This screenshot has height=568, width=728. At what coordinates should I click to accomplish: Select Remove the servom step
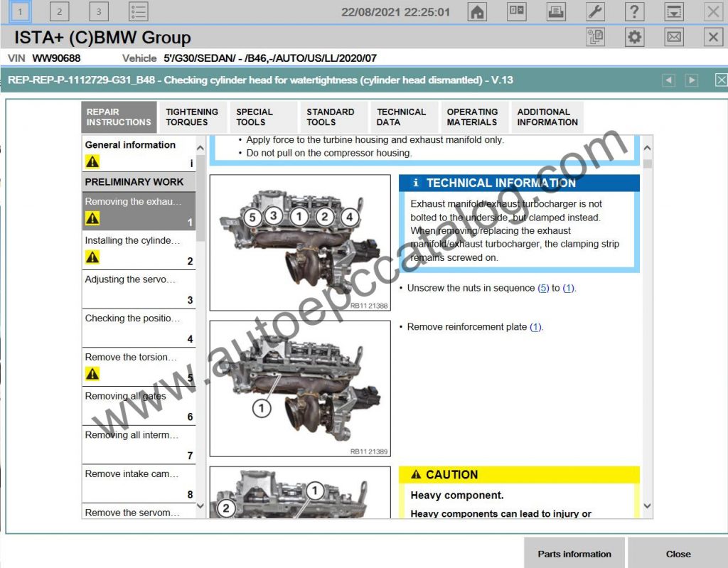pos(139,511)
